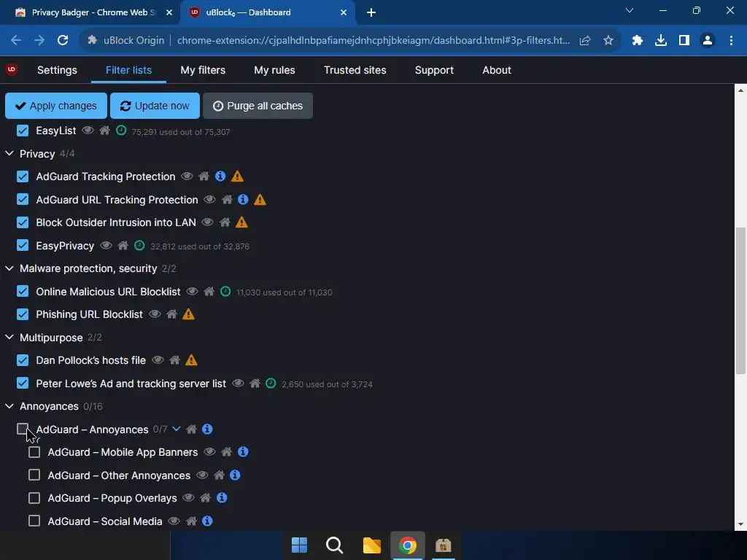Click the address bar URL field
Image resolution: width=747 pixels, height=560 pixels.
click(373, 41)
